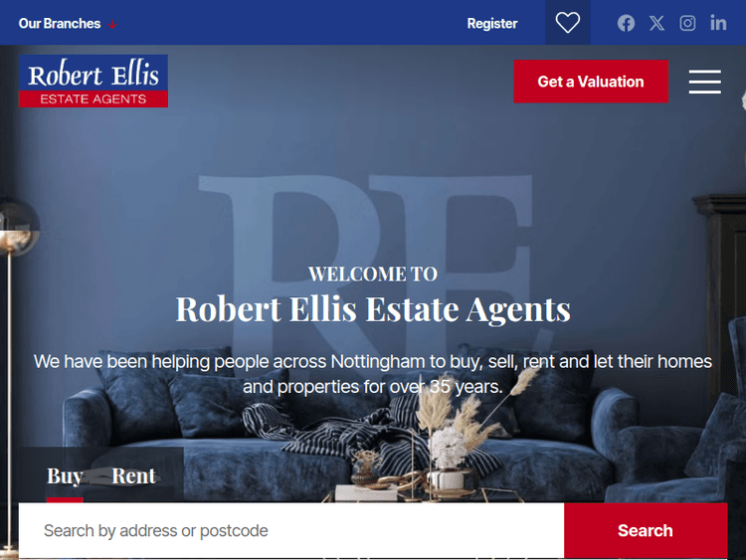This screenshot has width=746, height=560.
Task: Click the WELCOME TO heading text
Action: coord(373,275)
